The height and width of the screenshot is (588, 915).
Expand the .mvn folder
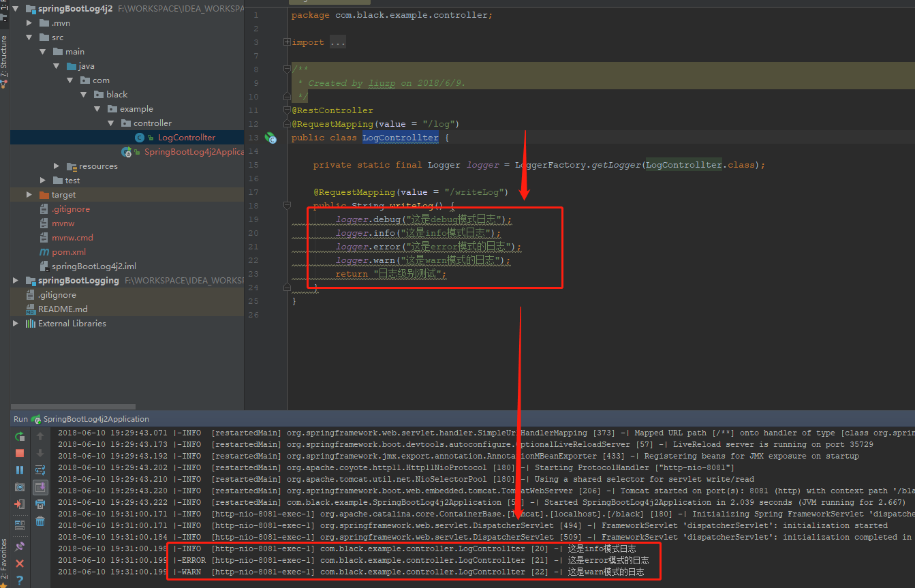(29, 23)
